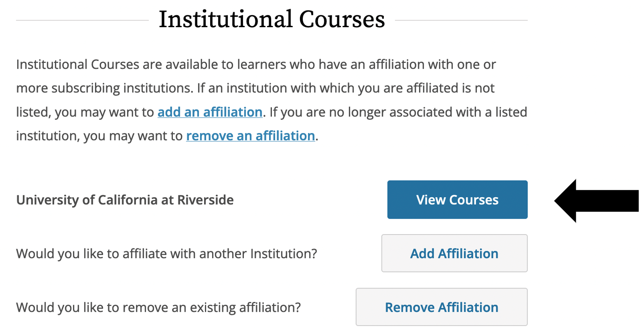Follow the inline "add an affiliation" link
Image resolution: width=644 pixels, height=334 pixels.
(210, 112)
